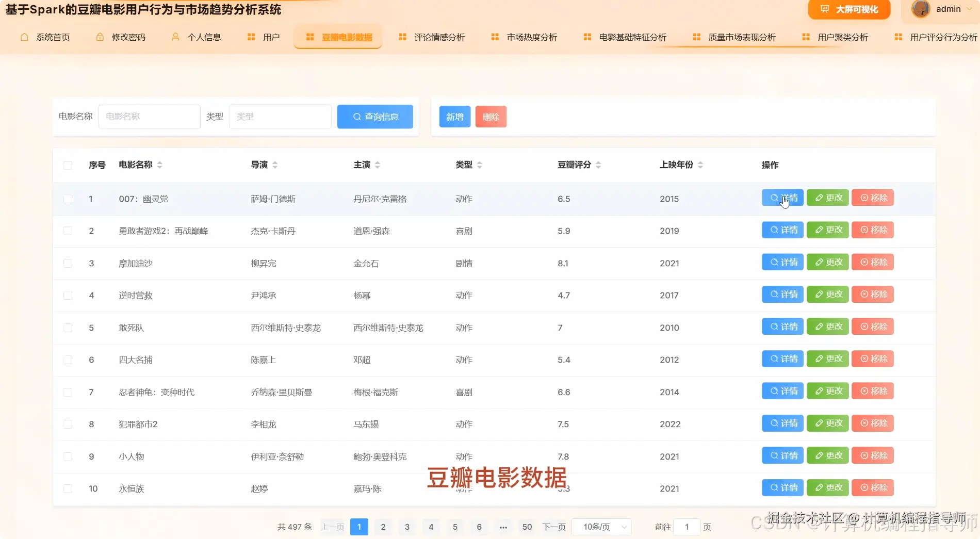Check the row checkbox for 007：幽灵党
This screenshot has width=980, height=539.
point(68,199)
